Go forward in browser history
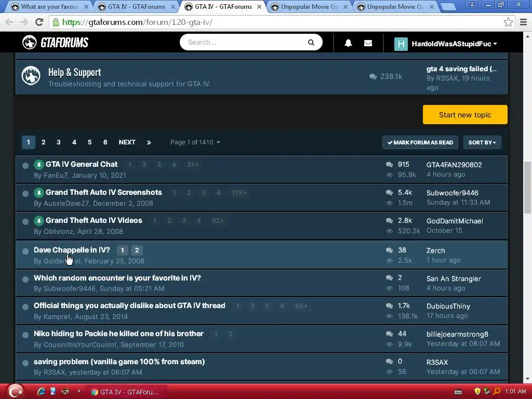The image size is (532, 399). (x=24, y=22)
